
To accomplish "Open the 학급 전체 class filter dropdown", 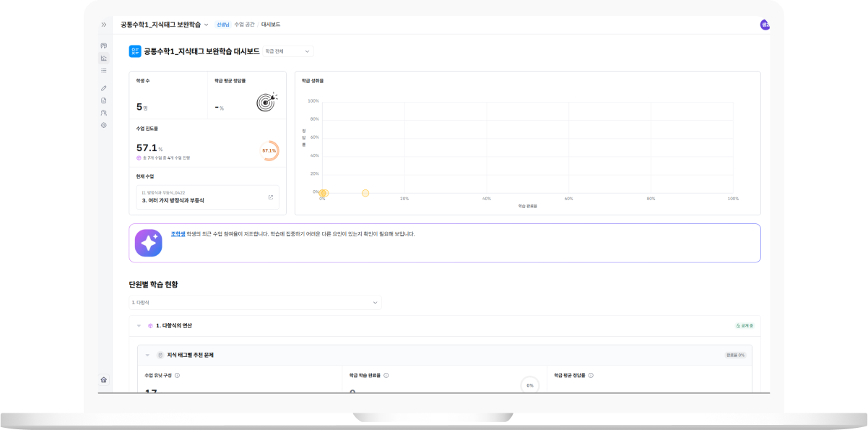I will (288, 51).
